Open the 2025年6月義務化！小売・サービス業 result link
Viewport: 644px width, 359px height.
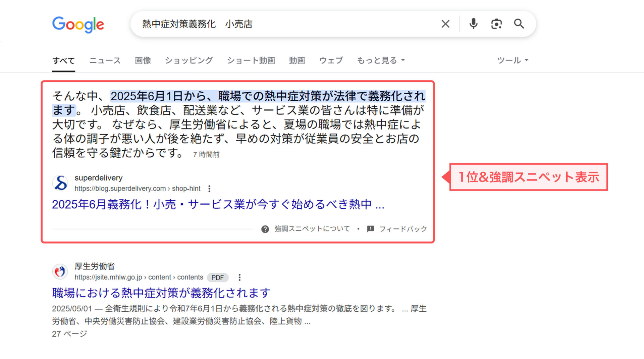(x=218, y=204)
